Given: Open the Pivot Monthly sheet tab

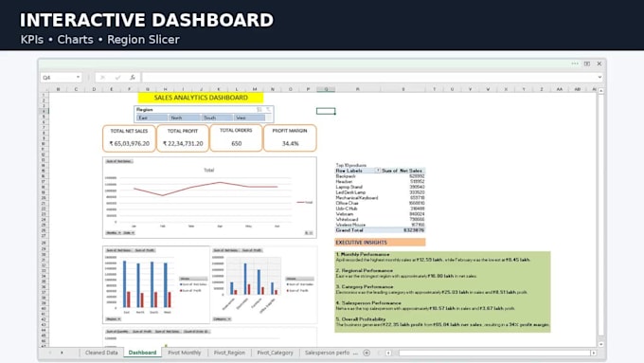Looking at the screenshot, I should 185,353.
